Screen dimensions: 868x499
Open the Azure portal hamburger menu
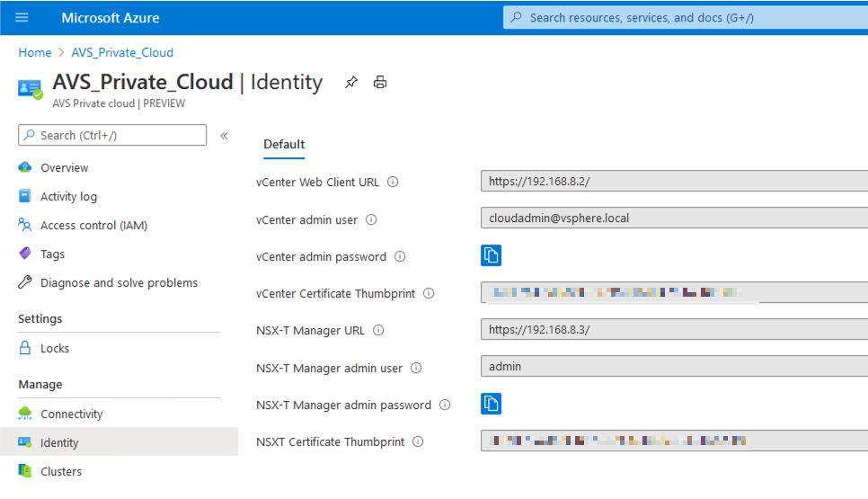click(22, 17)
